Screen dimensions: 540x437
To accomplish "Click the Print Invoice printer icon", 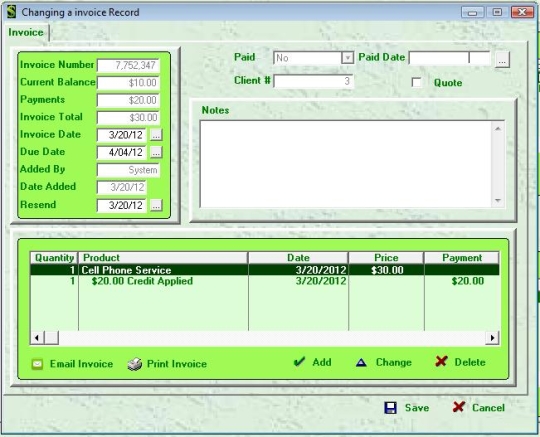I will click(135, 364).
